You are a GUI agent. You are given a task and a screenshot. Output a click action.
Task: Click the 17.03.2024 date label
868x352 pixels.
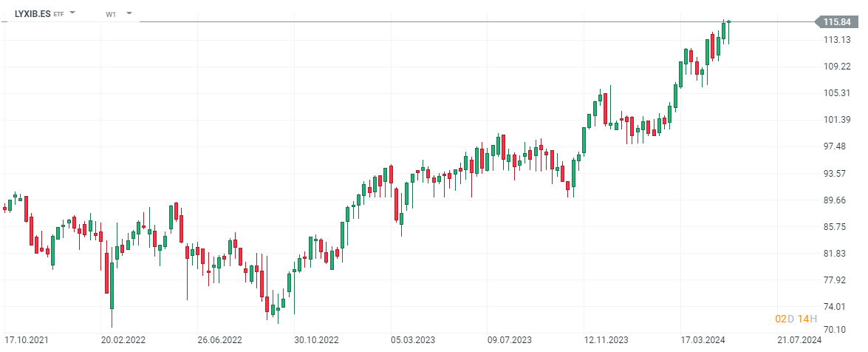pos(703,340)
